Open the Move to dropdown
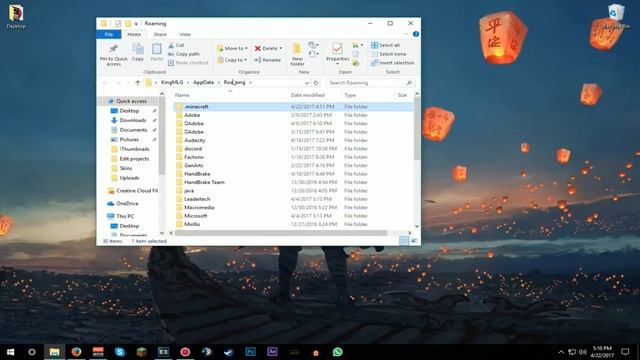The image size is (640, 360). pyautogui.click(x=232, y=48)
